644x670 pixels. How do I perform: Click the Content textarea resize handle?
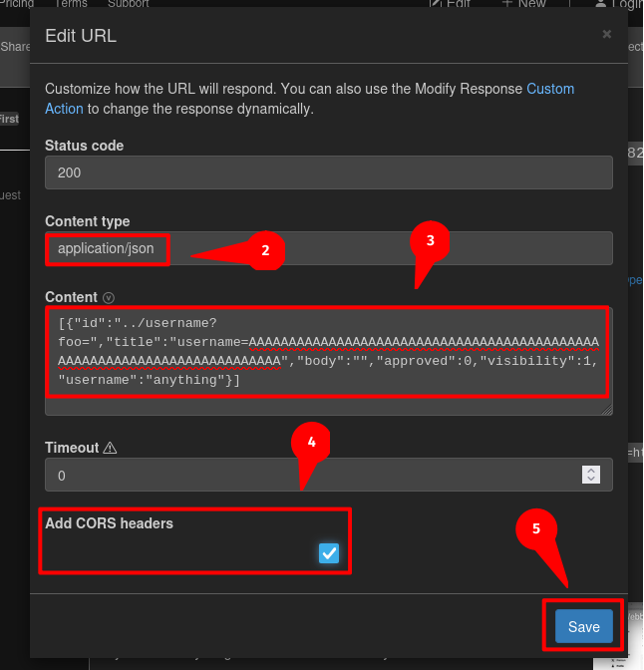tap(607, 410)
